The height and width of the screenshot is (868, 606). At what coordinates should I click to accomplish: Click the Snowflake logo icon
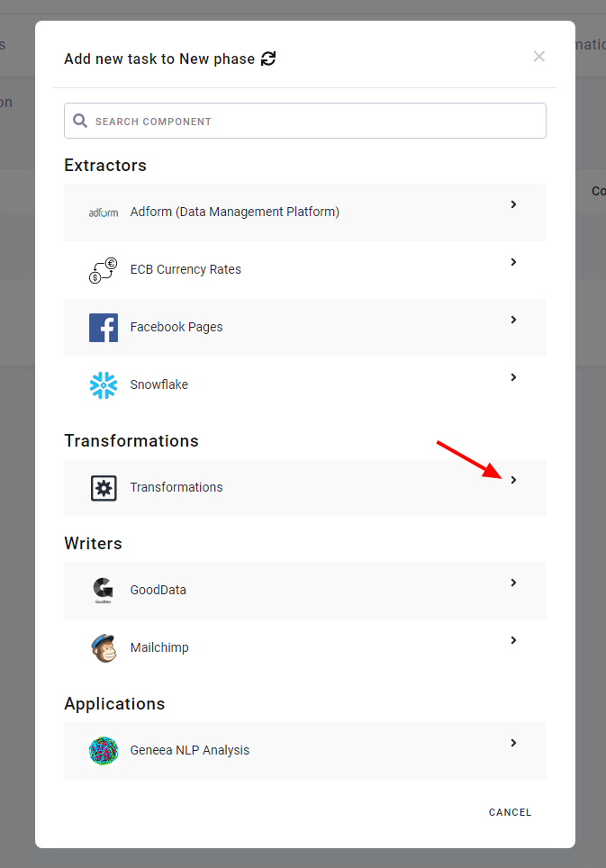104,385
